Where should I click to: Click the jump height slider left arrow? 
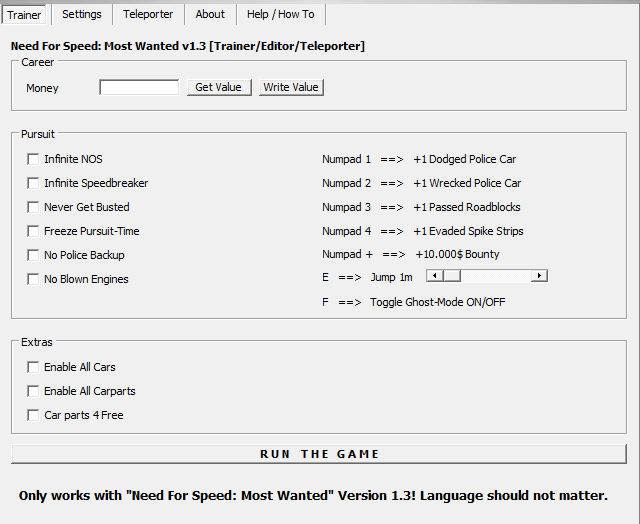[x=435, y=276]
